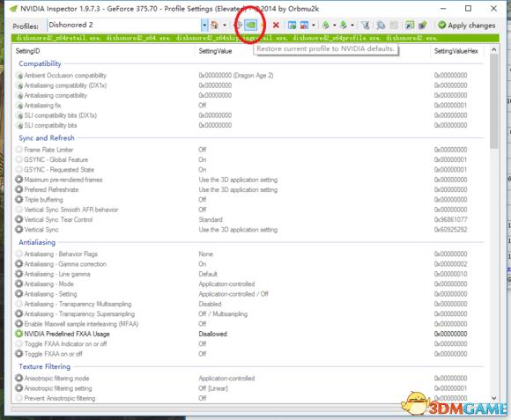Click '0x00000000 (Dragon Age 2)' value
Screen dimensions: 511x420
(x=236, y=75)
